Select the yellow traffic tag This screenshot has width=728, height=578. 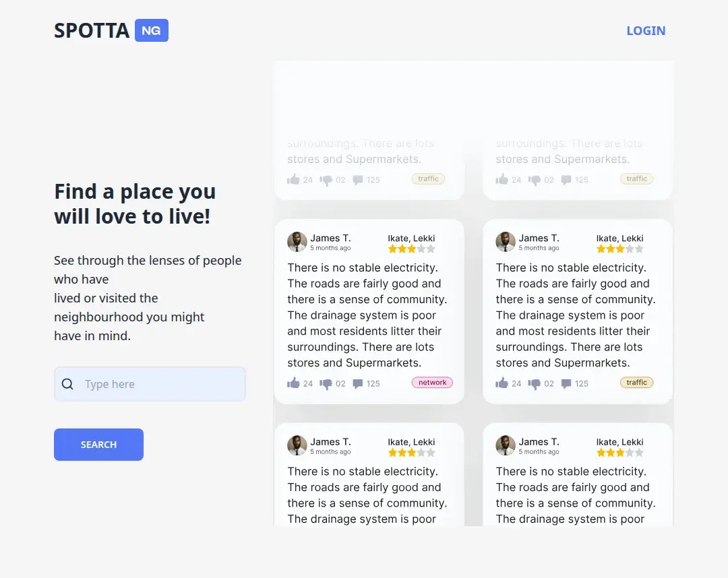pyautogui.click(x=636, y=382)
